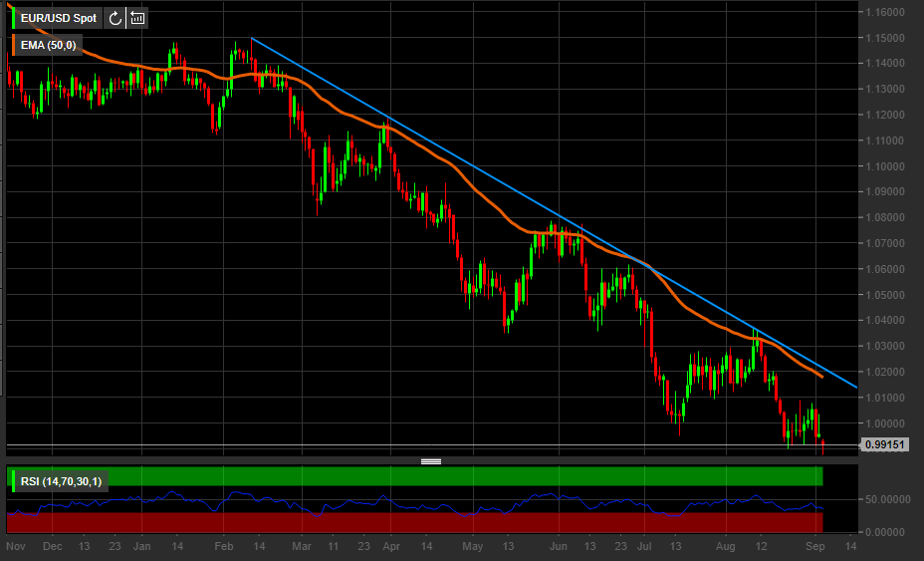
Task: Click the May date label on time axis
Action: pyautogui.click(x=473, y=546)
